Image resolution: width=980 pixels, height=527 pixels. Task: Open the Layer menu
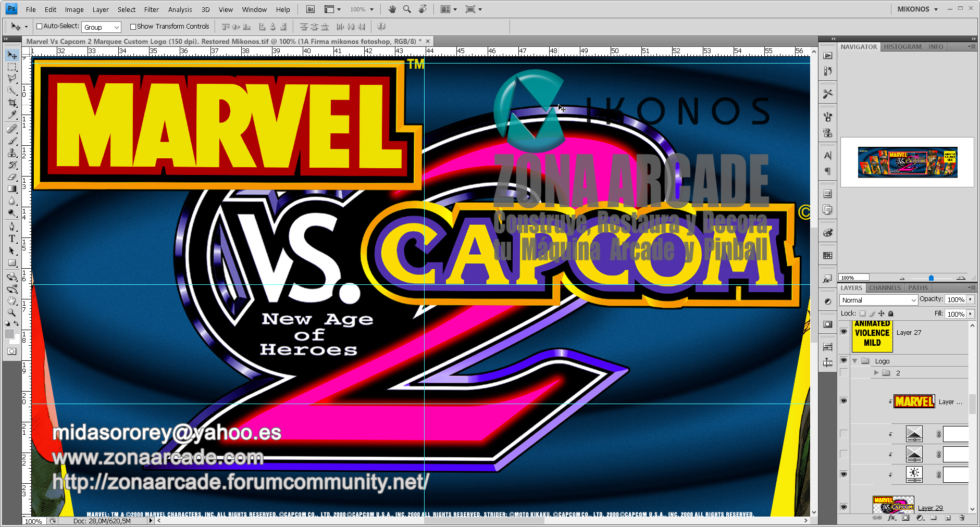pos(101,9)
